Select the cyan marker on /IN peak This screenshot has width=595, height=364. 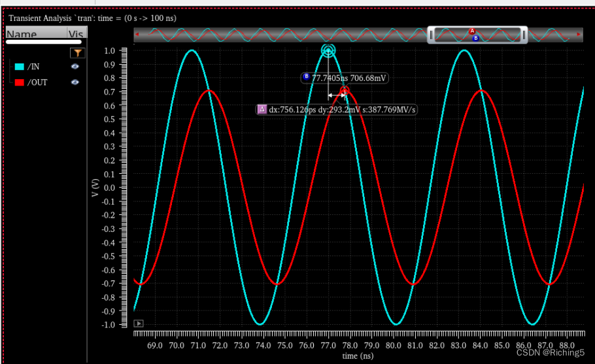[x=328, y=50]
